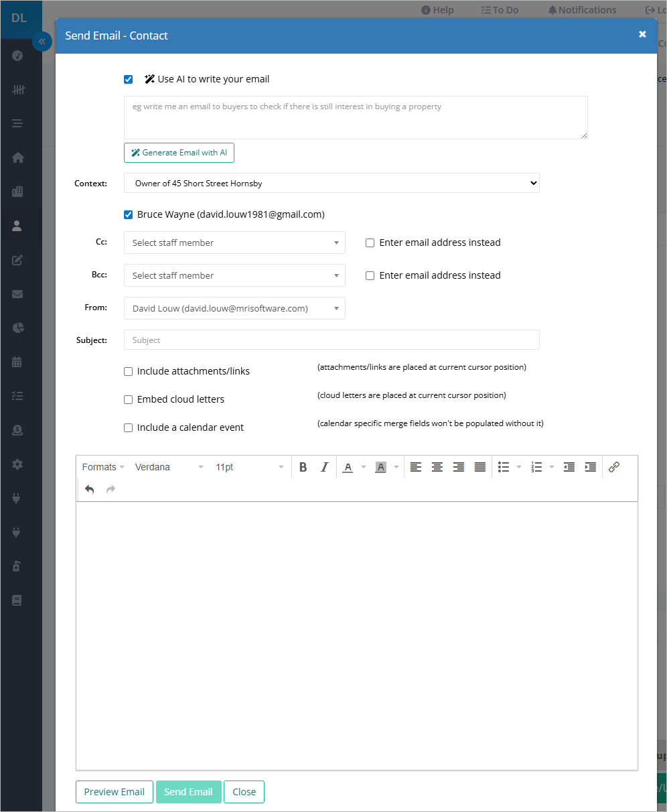This screenshot has height=812, width=667.
Task: Open the Context dropdown
Action: pos(331,183)
